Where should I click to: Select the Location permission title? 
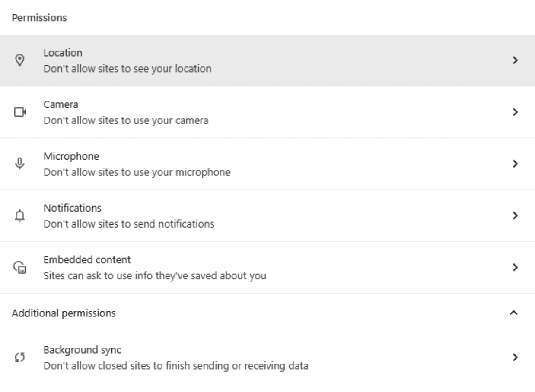(x=63, y=53)
